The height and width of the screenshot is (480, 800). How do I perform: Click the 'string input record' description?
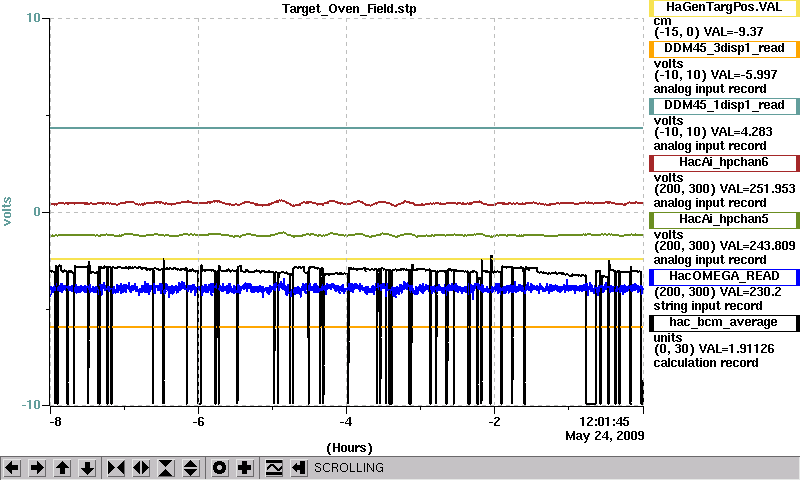[708, 306]
